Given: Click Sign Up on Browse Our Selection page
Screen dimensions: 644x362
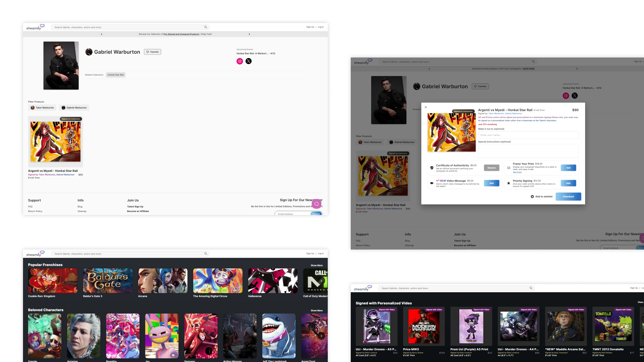Looking at the screenshot, I should [x=310, y=27].
